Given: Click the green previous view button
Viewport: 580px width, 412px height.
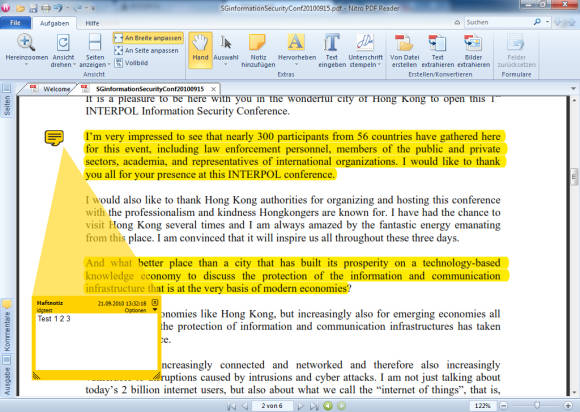Looking at the screenshot, I should (x=328, y=406).
